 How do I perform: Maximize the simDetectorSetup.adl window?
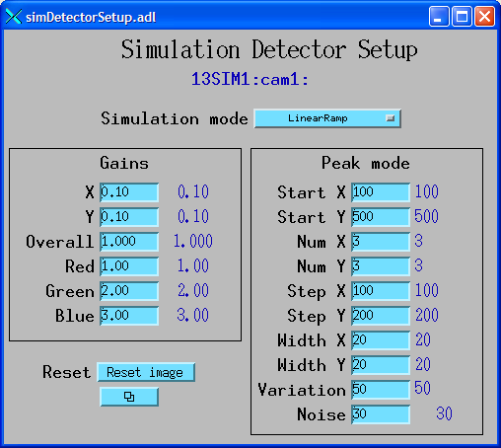tap(462, 16)
